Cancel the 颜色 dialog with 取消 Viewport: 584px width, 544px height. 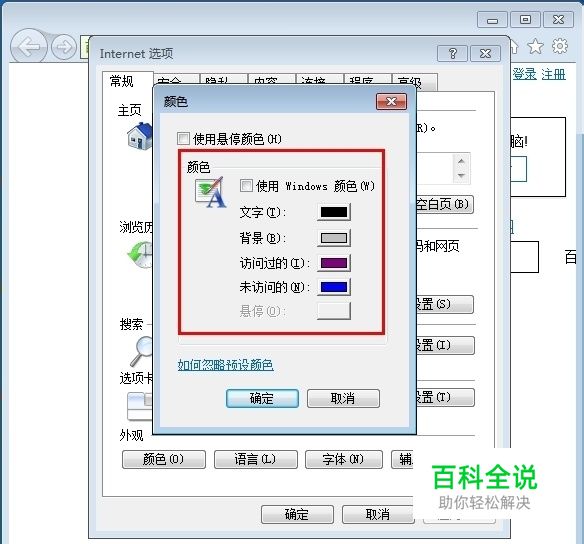[343, 398]
